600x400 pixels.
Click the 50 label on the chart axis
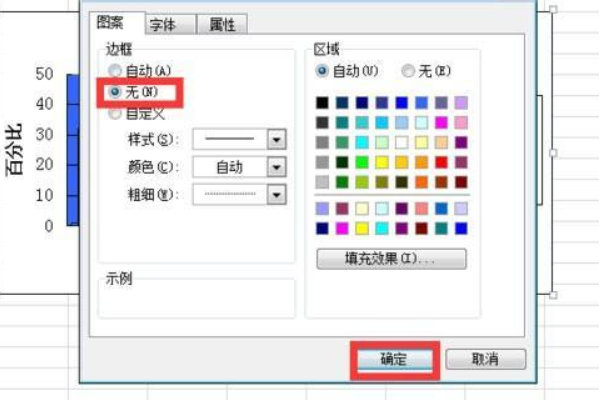pyautogui.click(x=44, y=74)
